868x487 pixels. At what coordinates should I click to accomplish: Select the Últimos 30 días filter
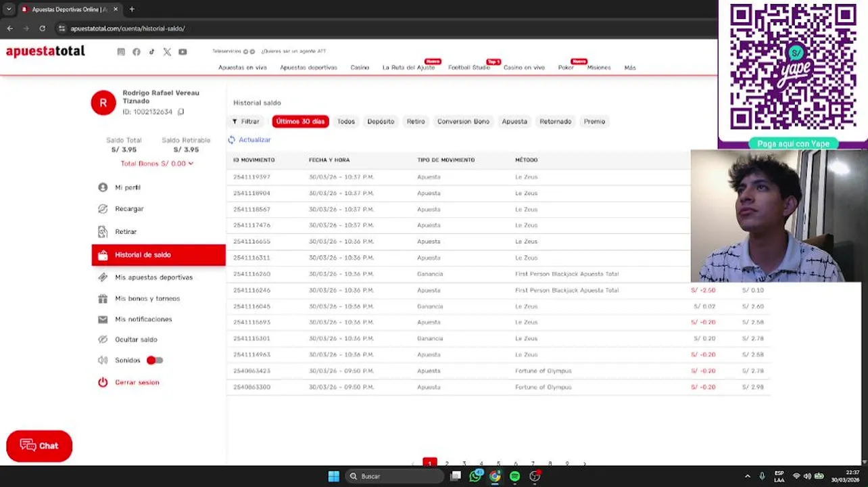(x=300, y=122)
